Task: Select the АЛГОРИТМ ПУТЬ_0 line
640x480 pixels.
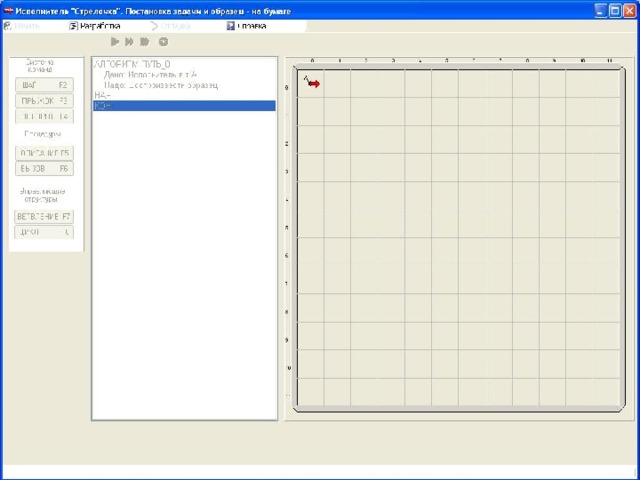Action: pyautogui.click(x=132, y=64)
